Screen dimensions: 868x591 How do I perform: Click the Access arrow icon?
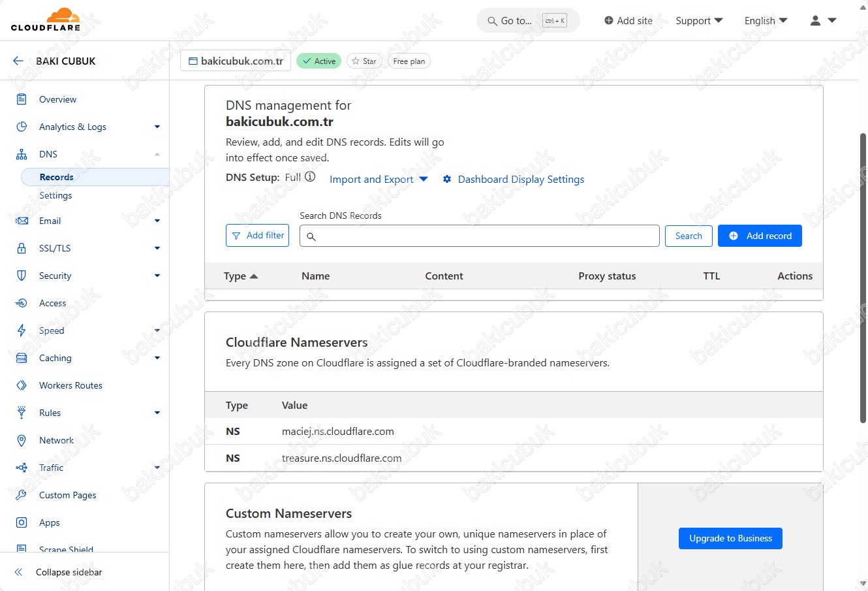pyautogui.click(x=22, y=303)
